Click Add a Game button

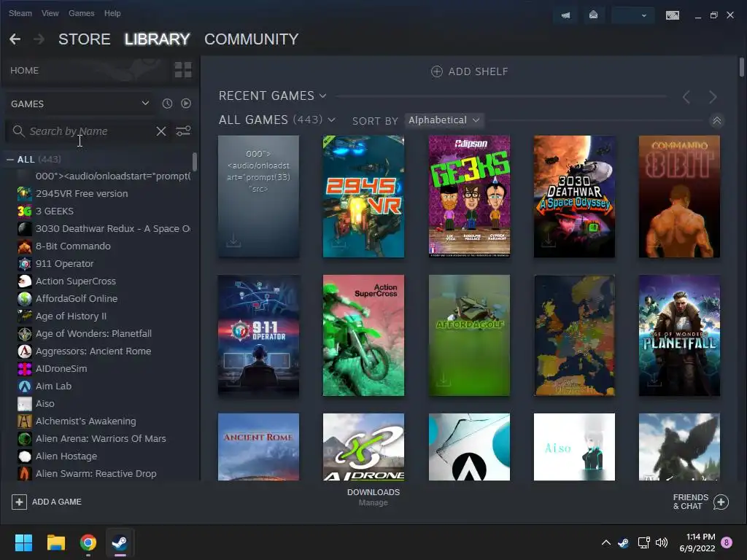pos(47,502)
